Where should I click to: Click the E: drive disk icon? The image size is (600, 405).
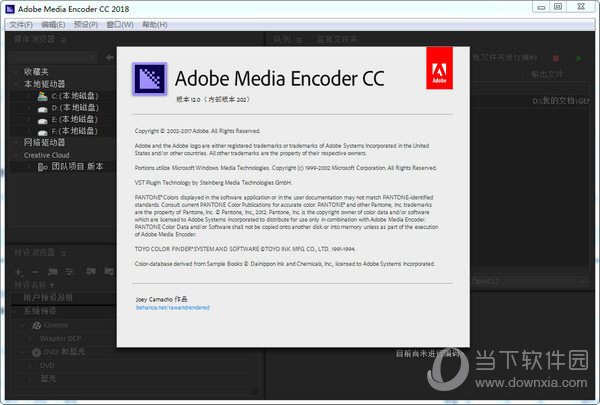[42, 121]
